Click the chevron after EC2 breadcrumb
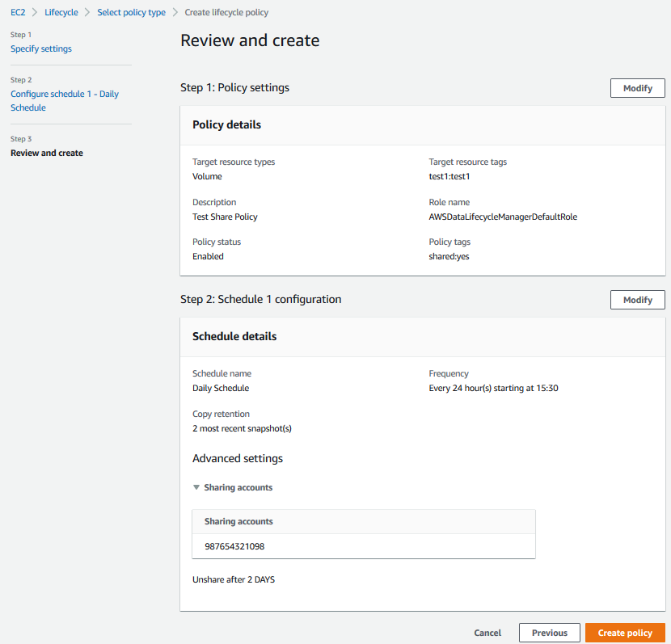Screen dimensions: 671x644 [x=33, y=12]
